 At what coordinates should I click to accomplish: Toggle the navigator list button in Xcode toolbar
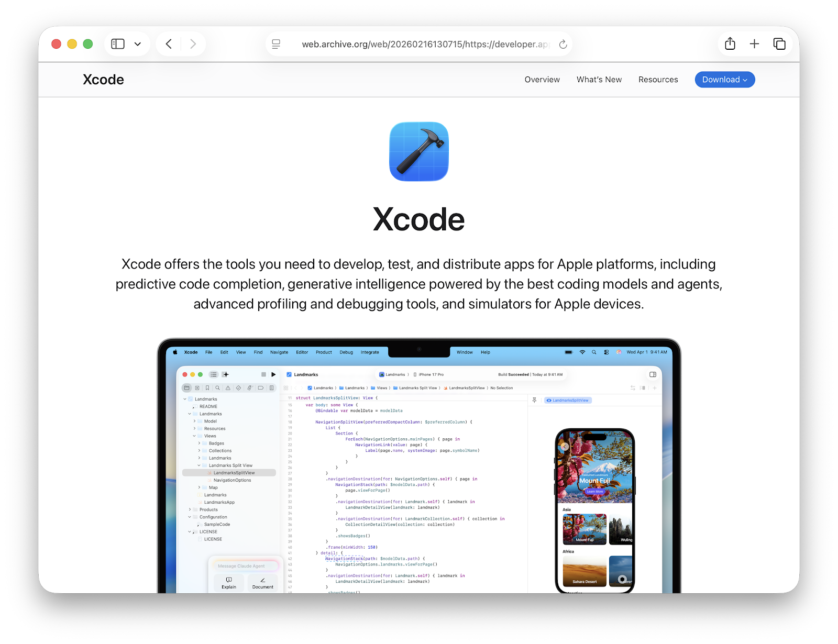(x=213, y=374)
